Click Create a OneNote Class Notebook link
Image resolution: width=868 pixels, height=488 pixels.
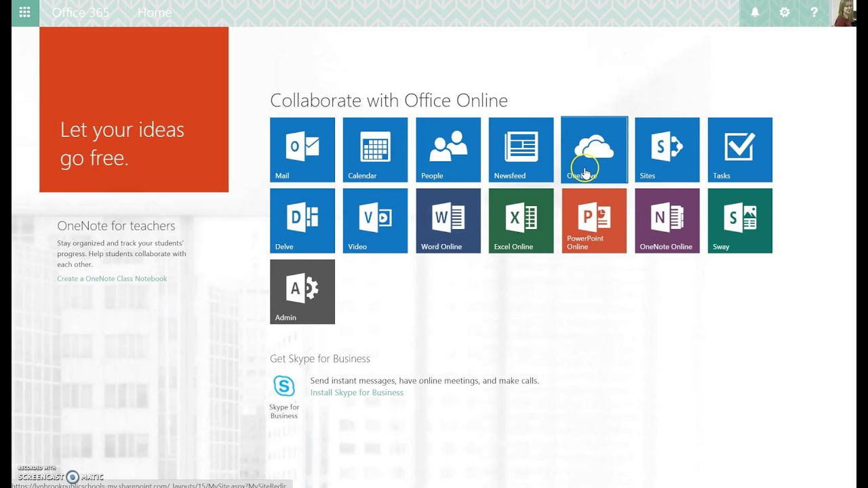point(112,279)
